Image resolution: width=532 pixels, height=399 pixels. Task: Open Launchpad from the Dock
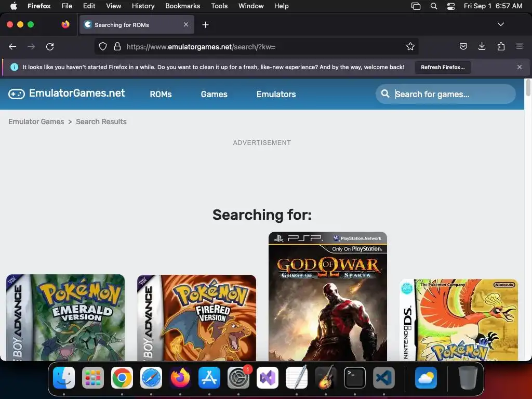point(93,378)
